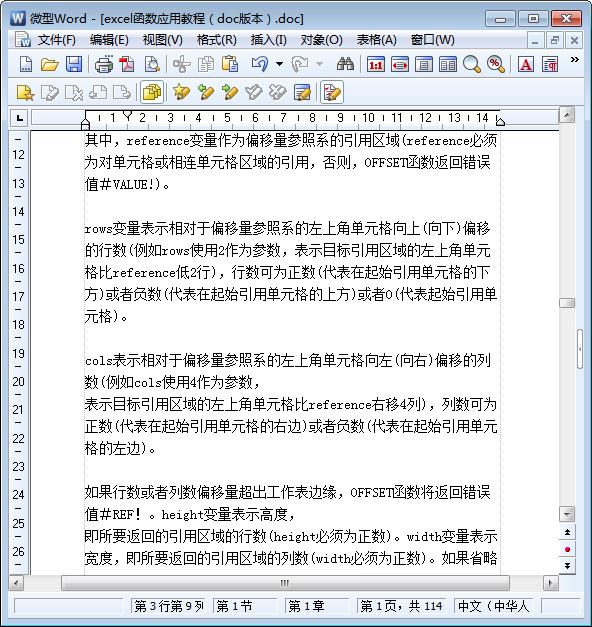592x627 pixels.
Task: Accept the tracked change
Action: click(x=254, y=93)
